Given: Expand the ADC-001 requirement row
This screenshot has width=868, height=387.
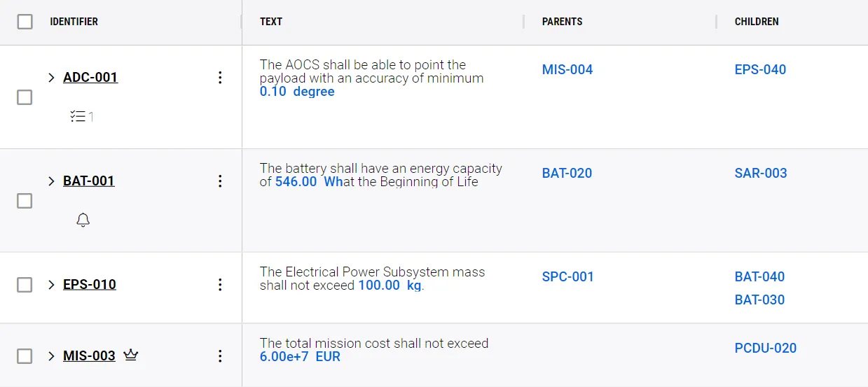Looking at the screenshot, I should [x=51, y=78].
